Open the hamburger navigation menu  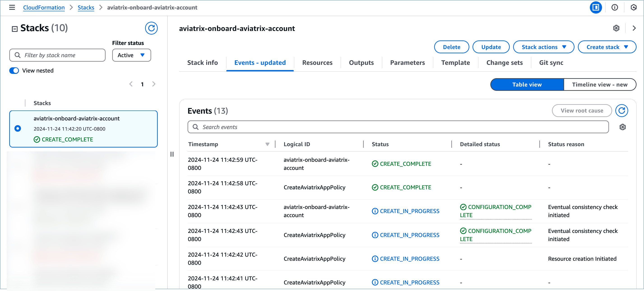(12, 7)
